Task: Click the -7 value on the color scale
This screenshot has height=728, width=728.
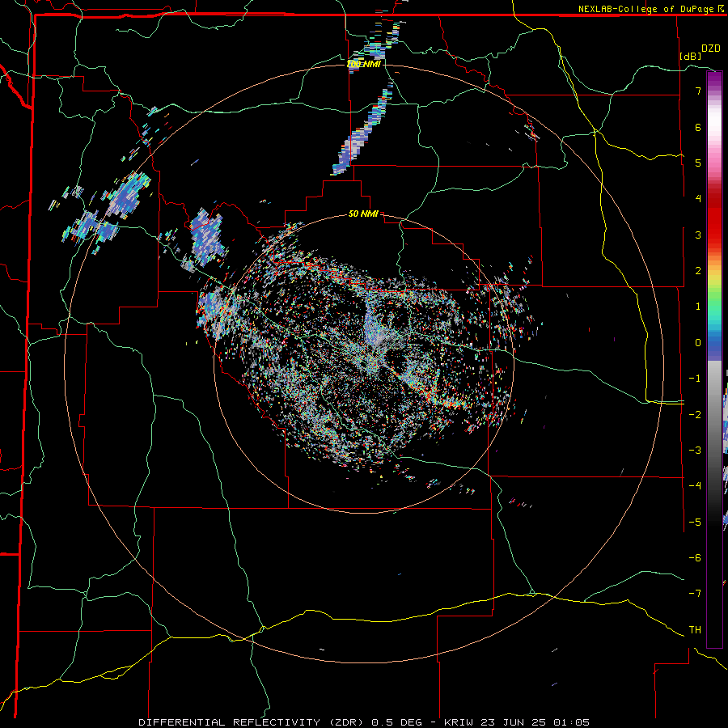Action: pyautogui.click(x=695, y=594)
